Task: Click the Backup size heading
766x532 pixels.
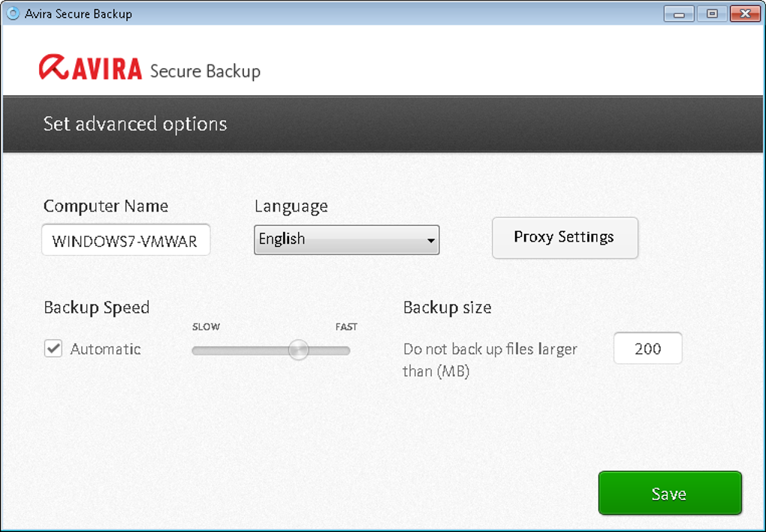Action: pos(447,307)
